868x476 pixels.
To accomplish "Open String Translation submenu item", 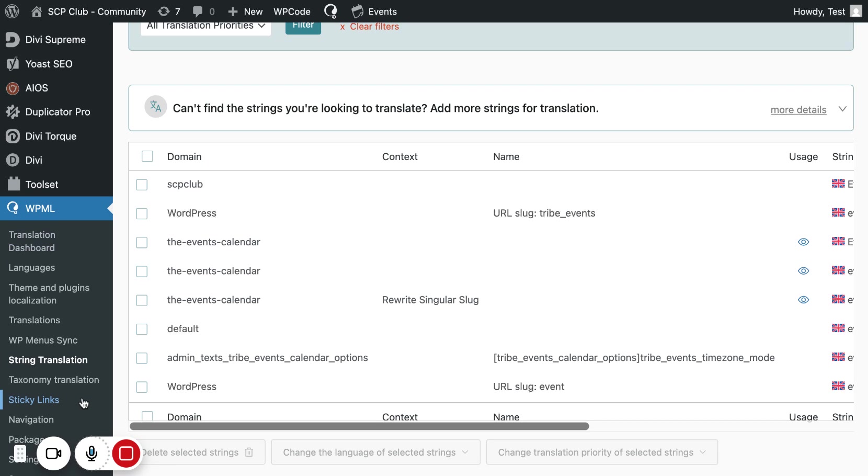I will [x=48, y=360].
